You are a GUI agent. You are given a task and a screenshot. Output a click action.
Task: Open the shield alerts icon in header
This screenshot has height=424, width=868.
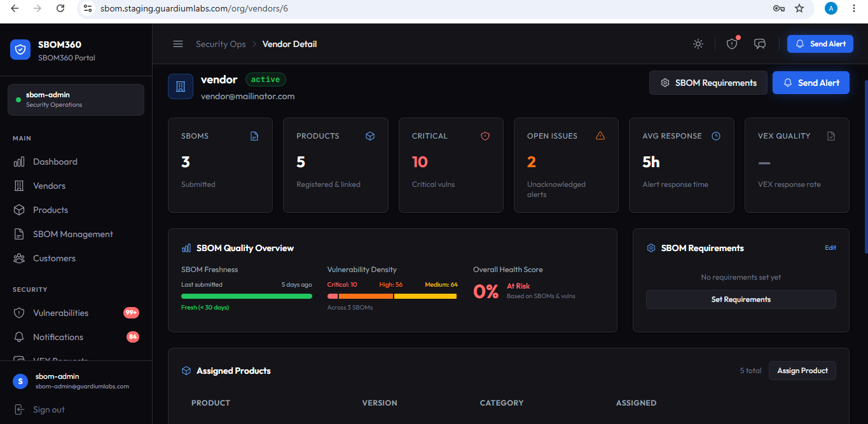pyautogui.click(x=732, y=44)
